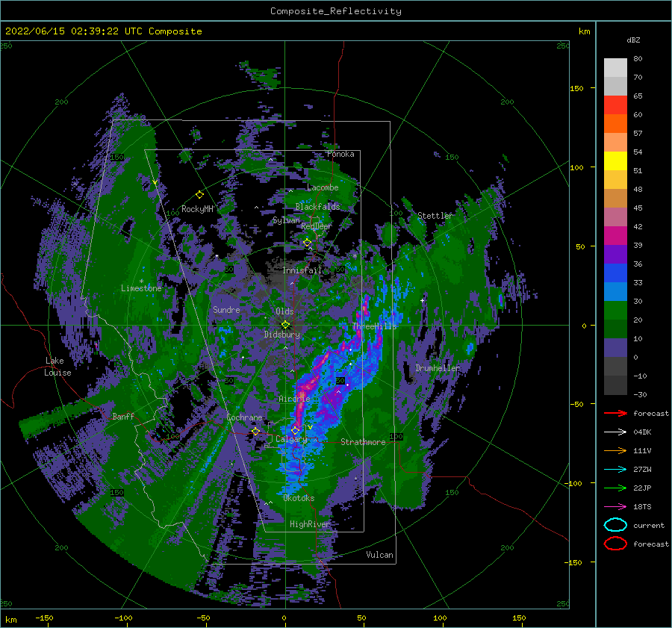The image size is (672, 628).
Task: Click the red forecast ellipse icon
Action: point(615,544)
